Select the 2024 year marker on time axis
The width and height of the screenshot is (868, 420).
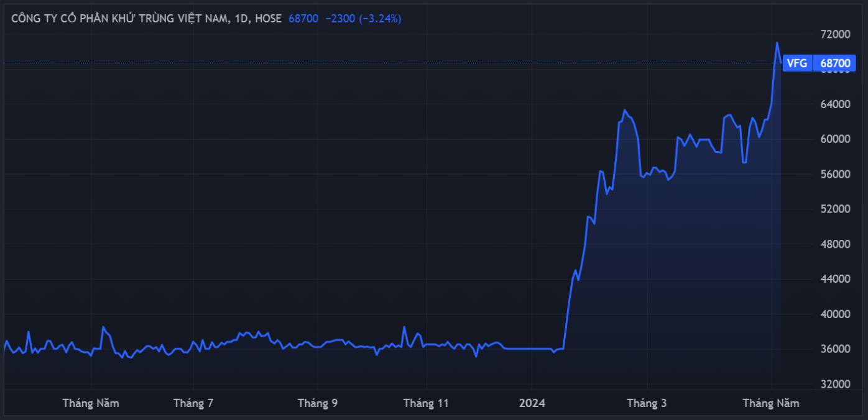pyautogui.click(x=532, y=403)
